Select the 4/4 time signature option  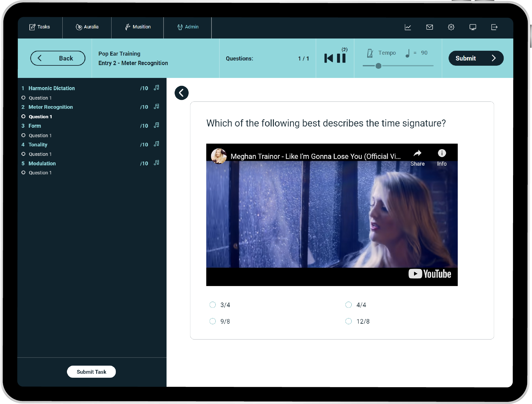pyautogui.click(x=349, y=305)
